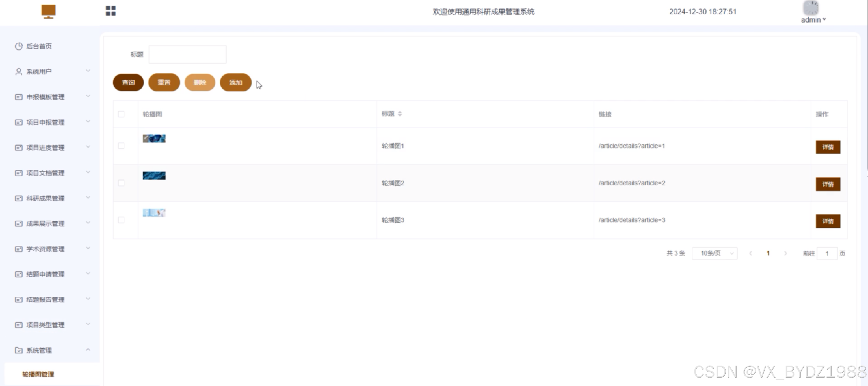The image size is (868, 386).
Task: Toggle the select-all checkbox in table header
Action: [121, 114]
